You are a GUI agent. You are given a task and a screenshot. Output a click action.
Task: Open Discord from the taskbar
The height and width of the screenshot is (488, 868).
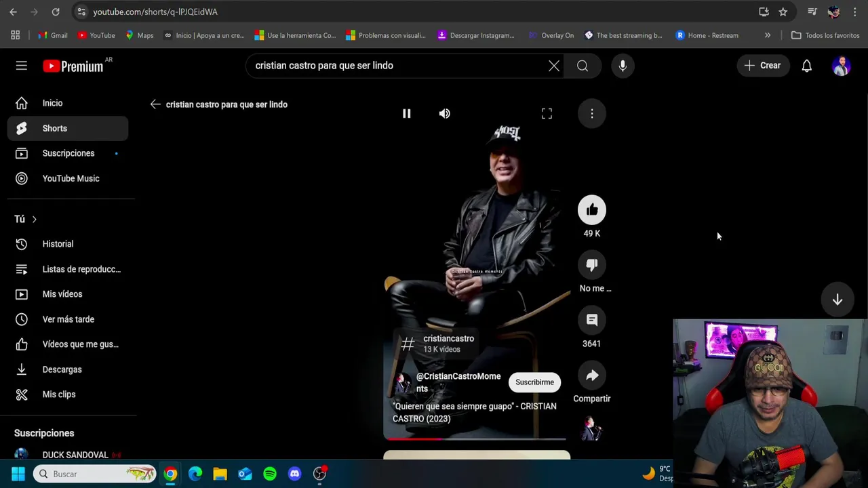click(x=294, y=474)
